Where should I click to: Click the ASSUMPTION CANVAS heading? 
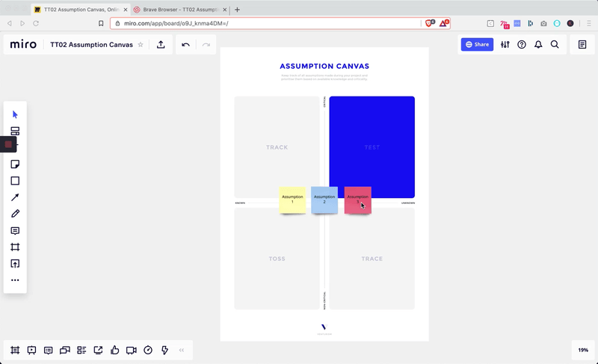click(324, 66)
